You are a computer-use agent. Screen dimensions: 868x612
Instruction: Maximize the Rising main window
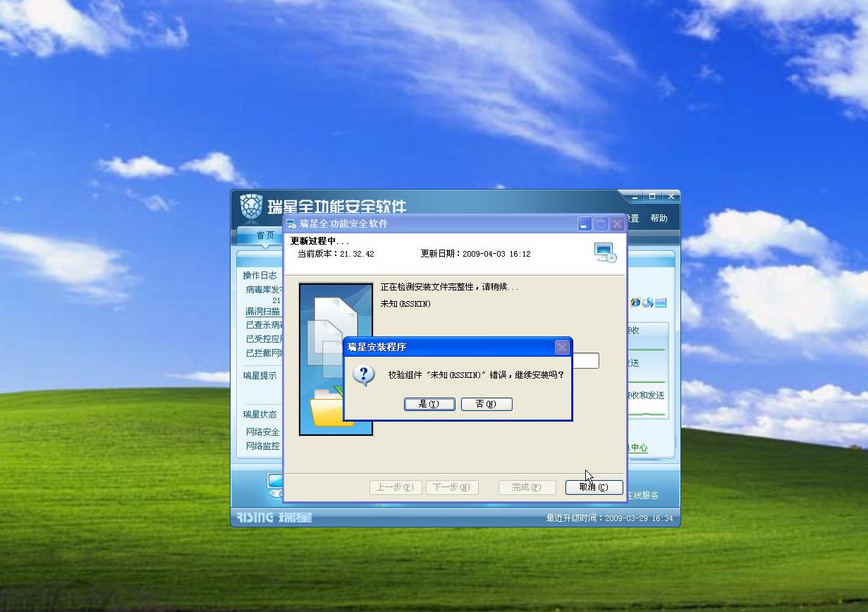652,196
